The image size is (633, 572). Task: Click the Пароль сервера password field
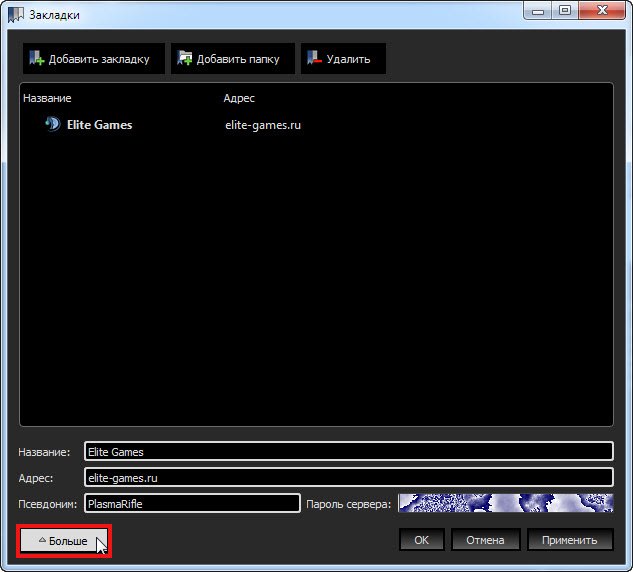[x=505, y=504]
